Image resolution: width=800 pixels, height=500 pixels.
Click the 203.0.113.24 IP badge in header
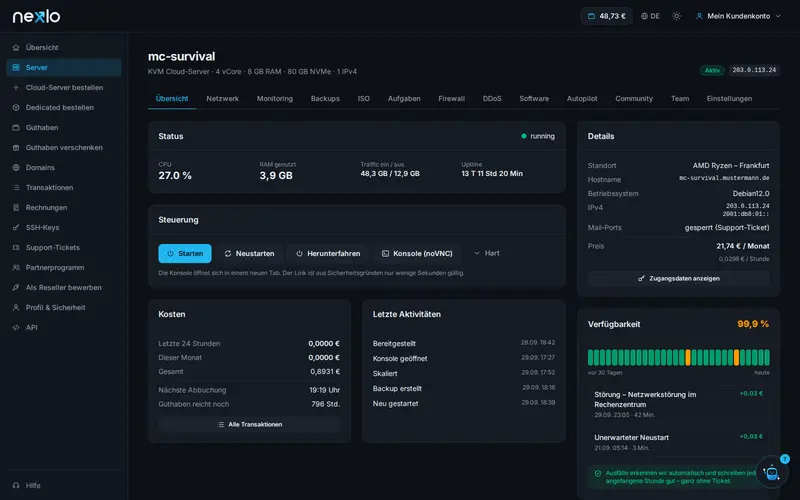click(754, 70)
